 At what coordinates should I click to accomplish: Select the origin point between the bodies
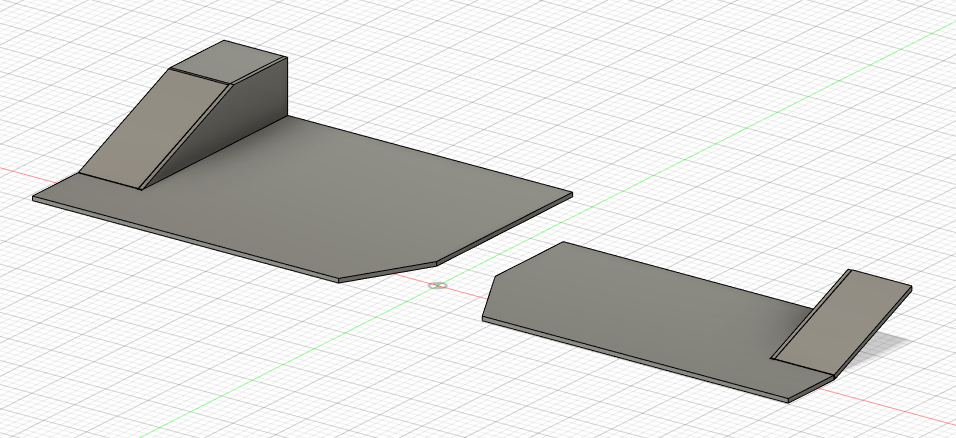436,286
